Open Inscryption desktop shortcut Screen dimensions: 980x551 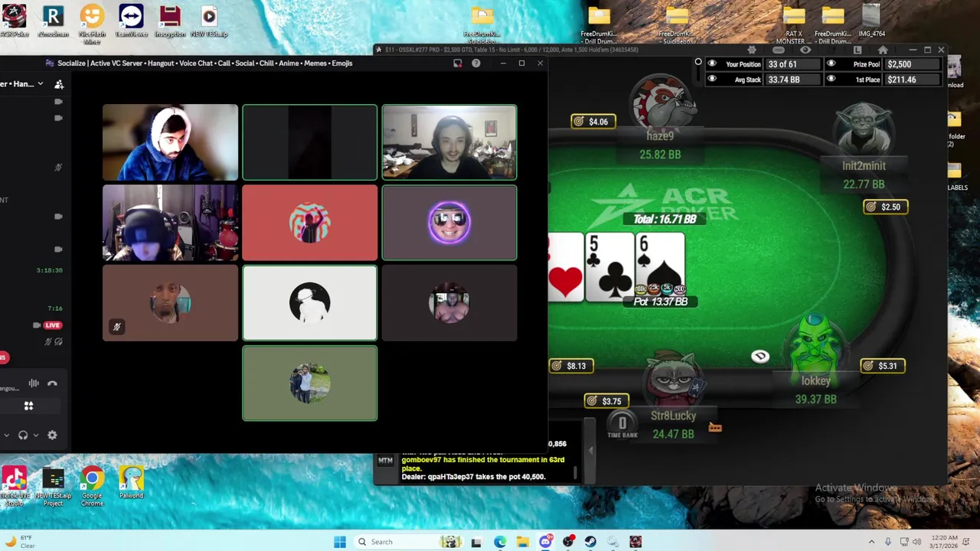[x=170, y=21]
